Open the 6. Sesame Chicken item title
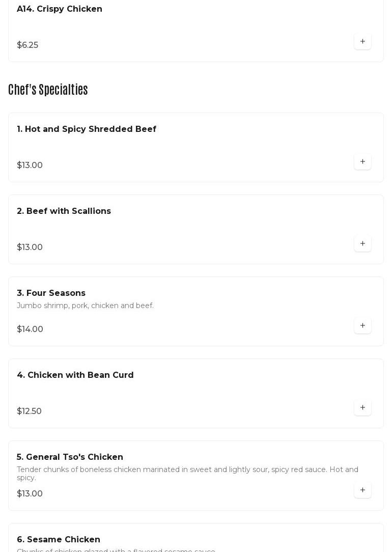The image size is (392, 552). pos(59,539)
